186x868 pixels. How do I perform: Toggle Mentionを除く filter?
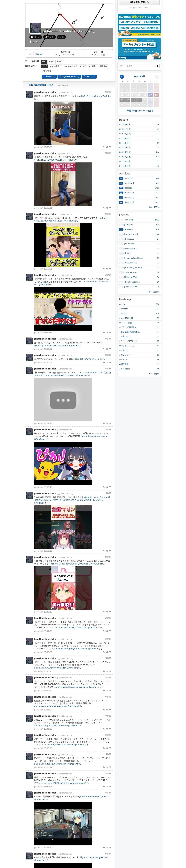[71, 66]
